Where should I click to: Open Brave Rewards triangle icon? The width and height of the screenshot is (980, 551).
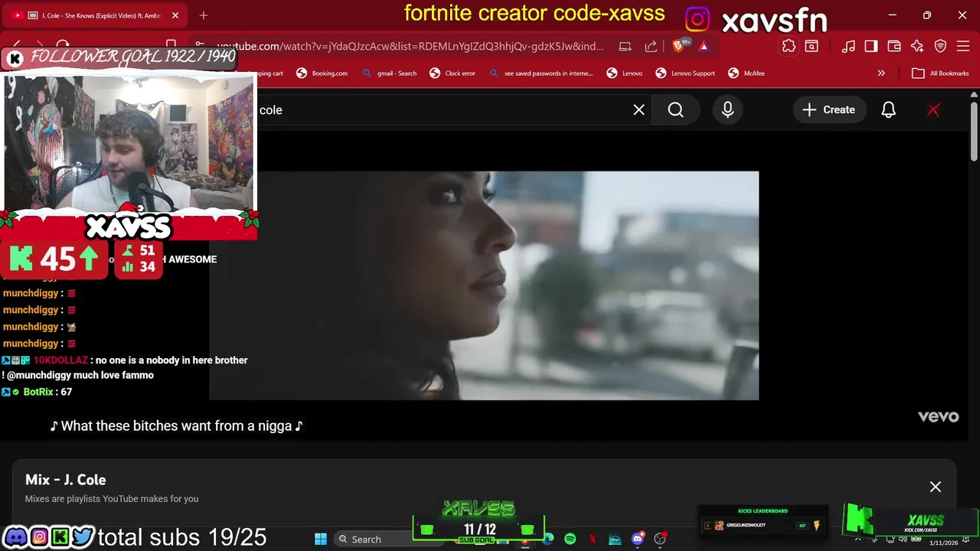click(x=704, y=47)
